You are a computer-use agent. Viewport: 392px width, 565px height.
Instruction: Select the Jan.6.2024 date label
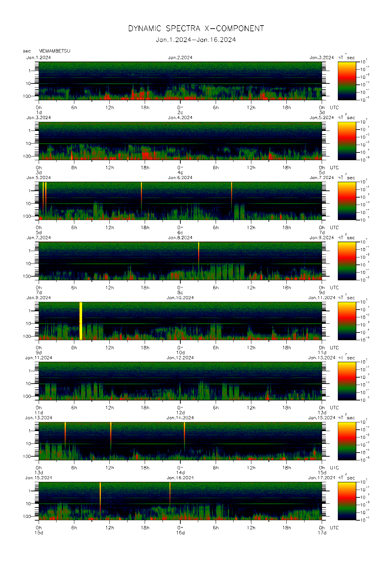coord(180,178)
